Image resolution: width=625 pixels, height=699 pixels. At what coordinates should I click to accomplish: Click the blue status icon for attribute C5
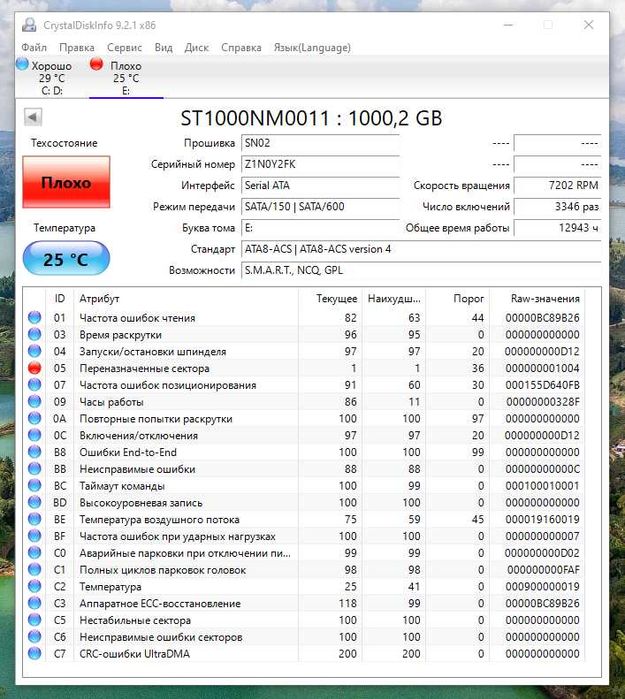34,620
